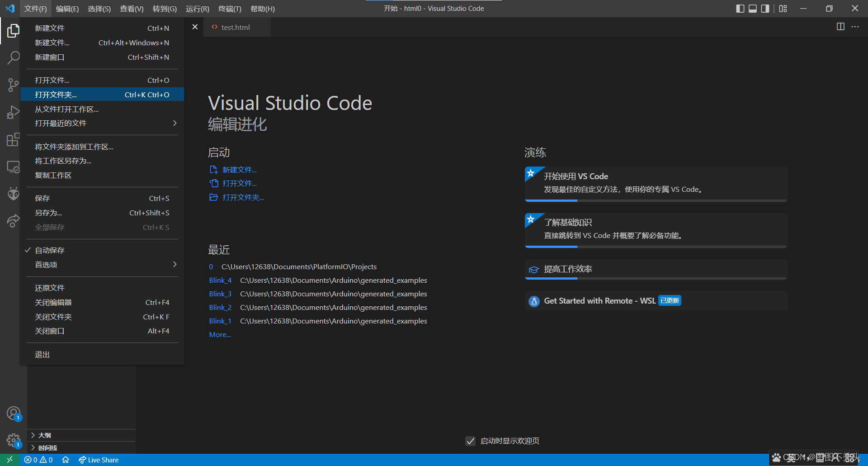The image size is (868, 466).
Task: Split the editor to the right
Action: (840, 27)
